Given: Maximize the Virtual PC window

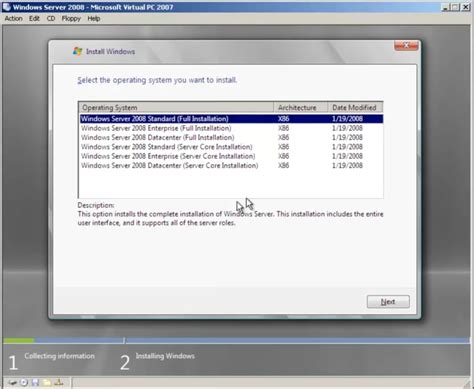Looking at the screenshot, I should coord(455,7).
